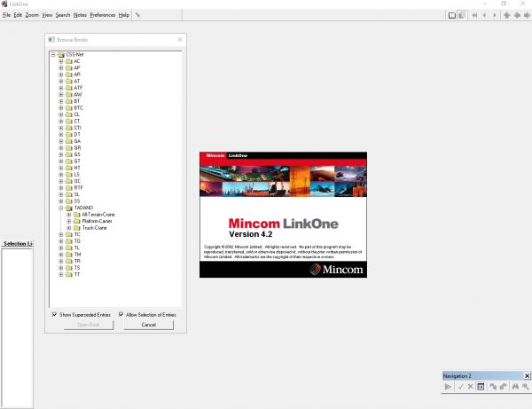Click the double-left rewind arrow in toolbar

pos(474,15)
